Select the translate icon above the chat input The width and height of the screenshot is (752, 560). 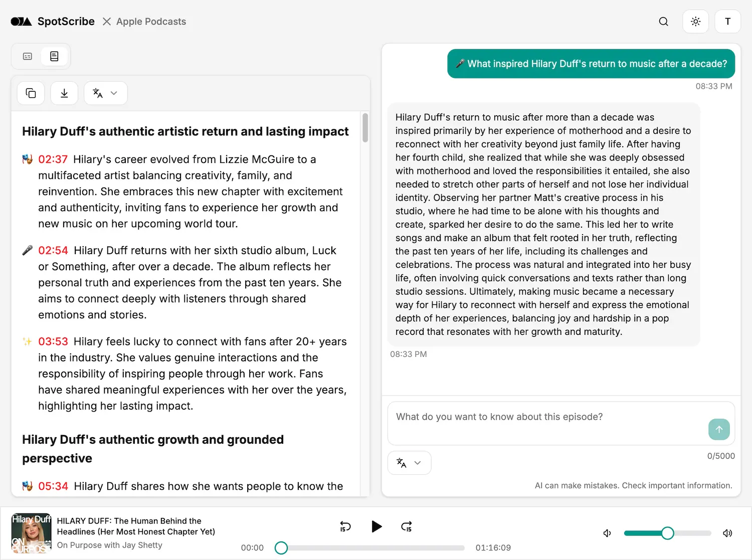401,463
